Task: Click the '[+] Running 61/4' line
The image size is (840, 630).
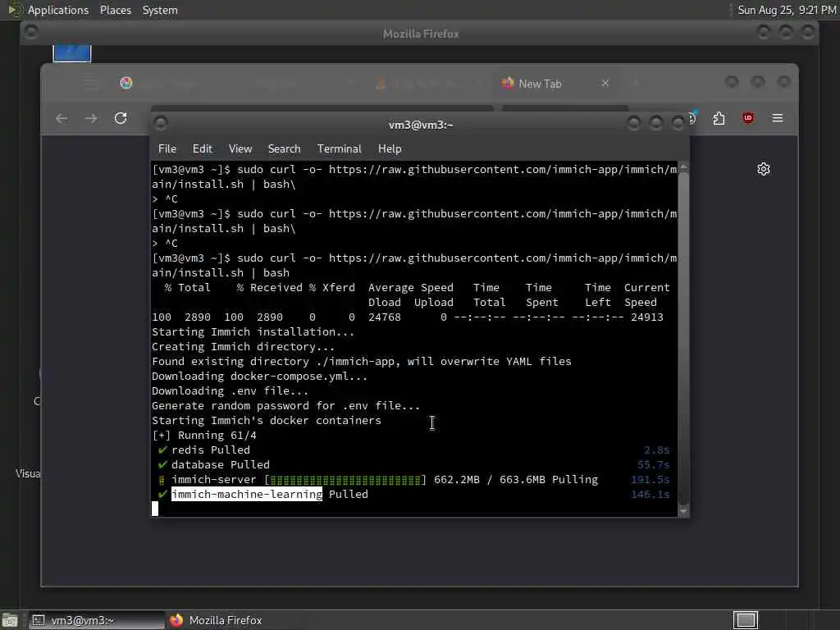Action: coord(204,435)
